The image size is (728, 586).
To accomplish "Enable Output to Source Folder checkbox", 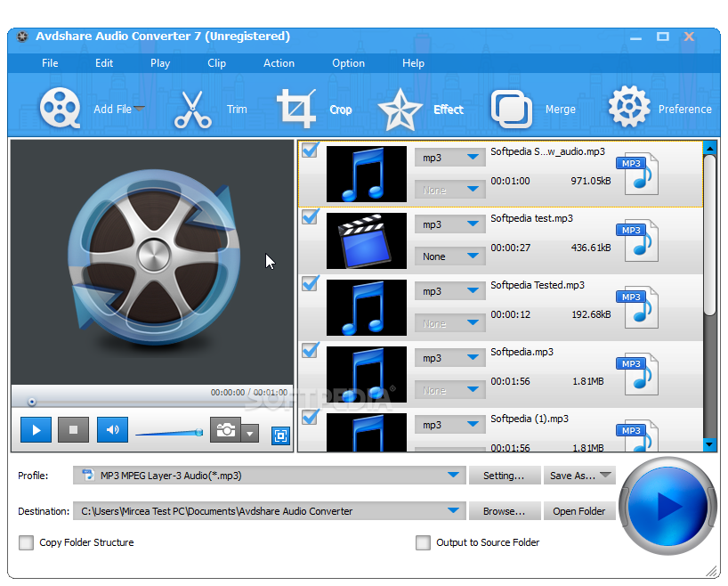I will [423, 542].
